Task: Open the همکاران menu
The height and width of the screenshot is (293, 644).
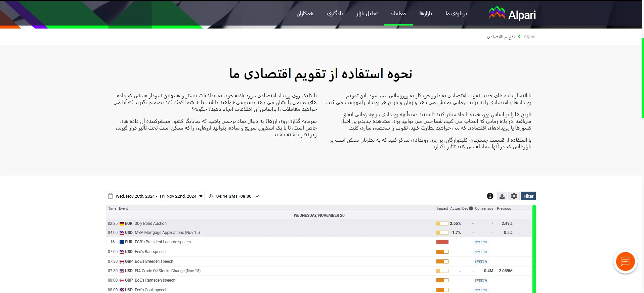Action: pos(305,13)
